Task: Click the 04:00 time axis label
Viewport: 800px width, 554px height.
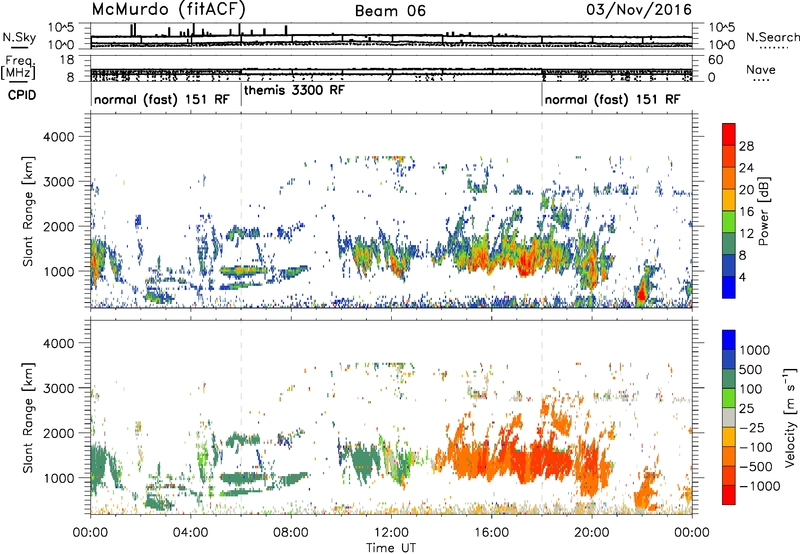Action: pos(190,533)
